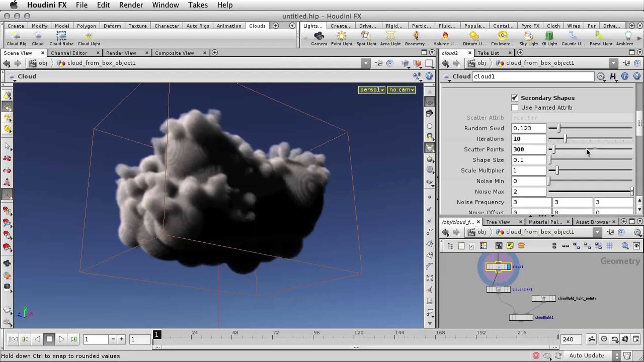This screenshot has height=362, width=644.
Task: Uncheck the Secondary Shapes checkbox
Action: [x=515, y=98]
